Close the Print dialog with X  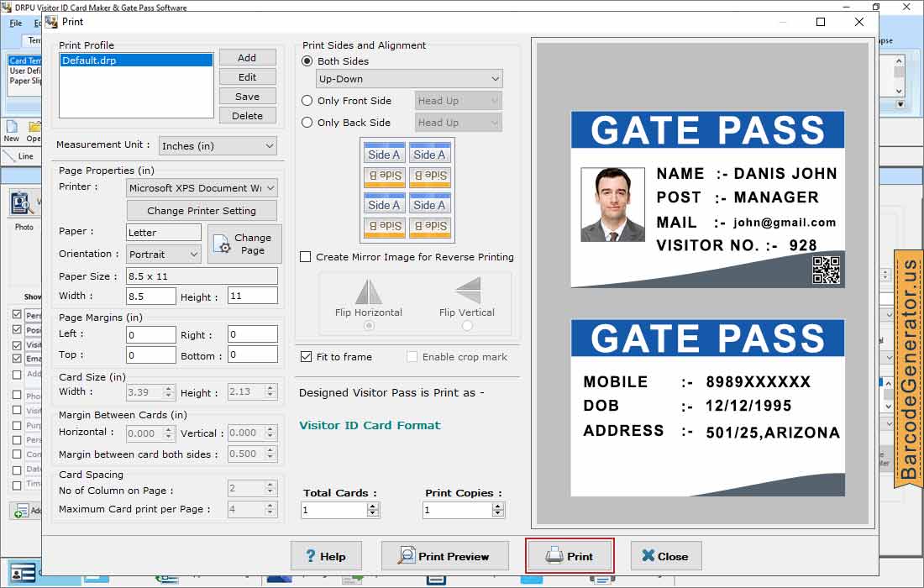859,22
